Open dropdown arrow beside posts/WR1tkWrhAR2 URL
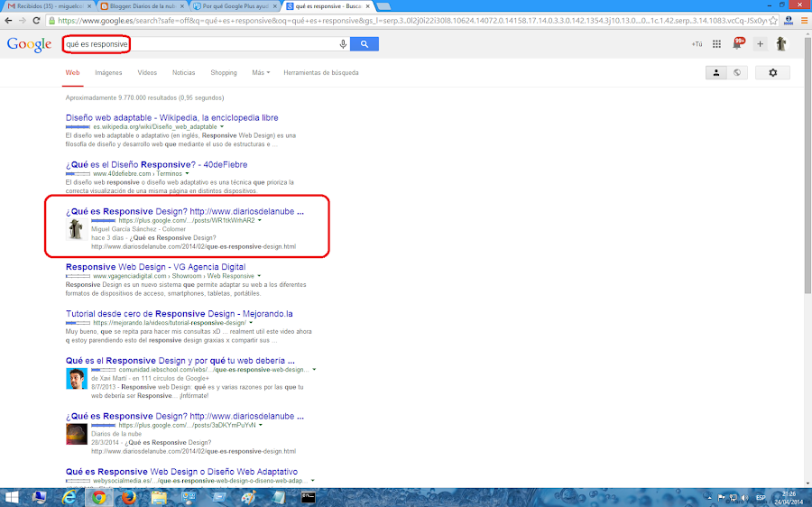Image resolution: width=812 pixels, height=507 pixels. click(260, 221)
